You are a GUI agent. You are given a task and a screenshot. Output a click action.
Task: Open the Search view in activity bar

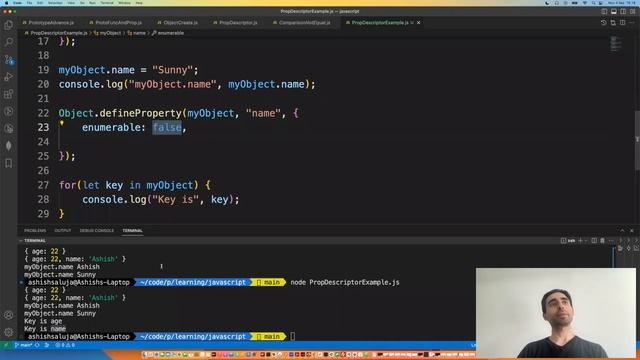9,42
